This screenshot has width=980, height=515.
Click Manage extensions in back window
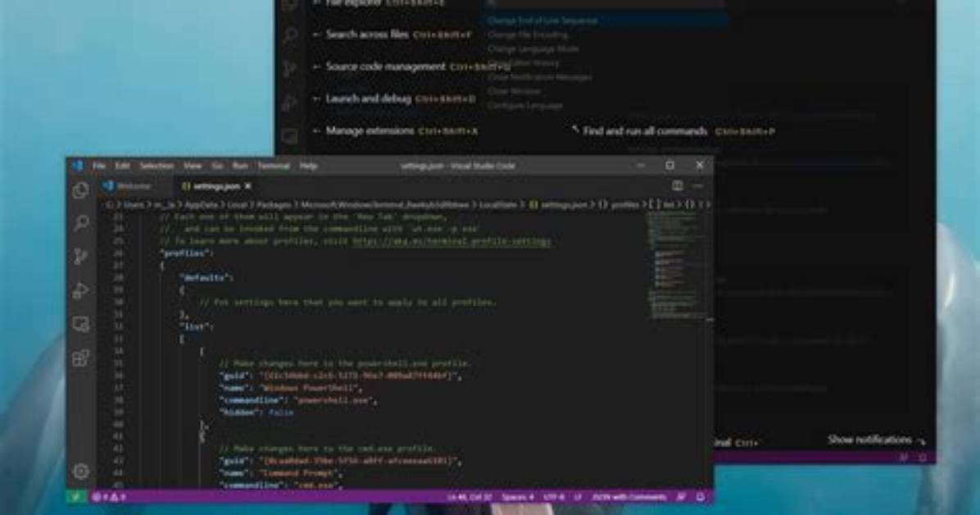(370, 130)
